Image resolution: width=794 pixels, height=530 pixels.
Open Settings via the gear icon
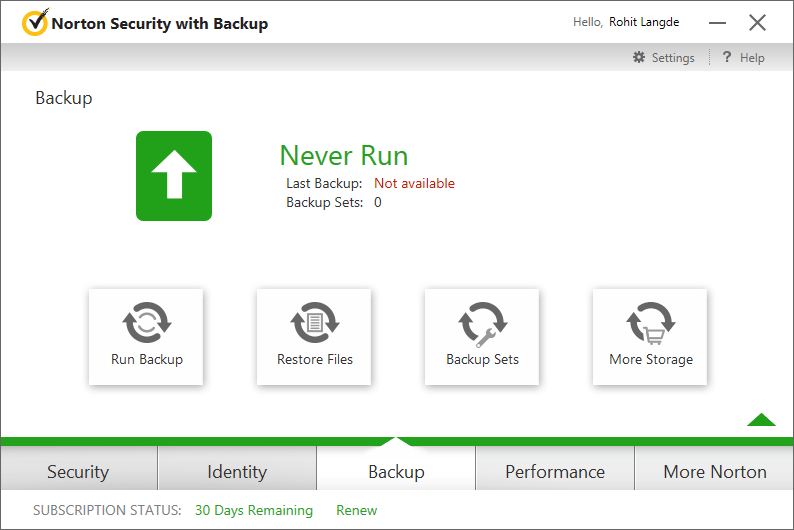(x=639, y=57)
